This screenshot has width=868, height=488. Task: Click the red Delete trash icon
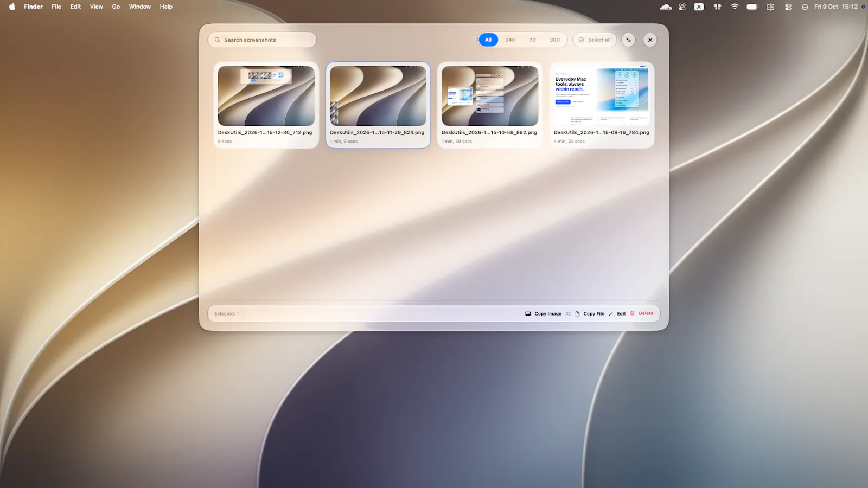[x=633, y=313]
